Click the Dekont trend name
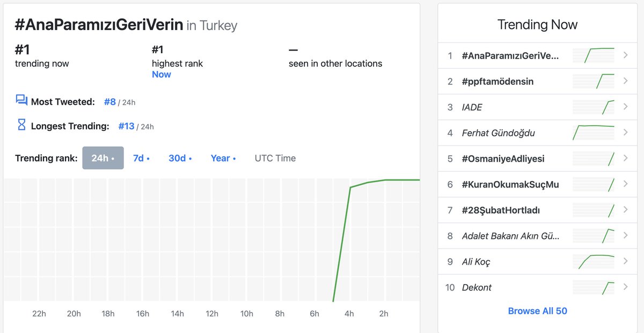 point(477,288)
